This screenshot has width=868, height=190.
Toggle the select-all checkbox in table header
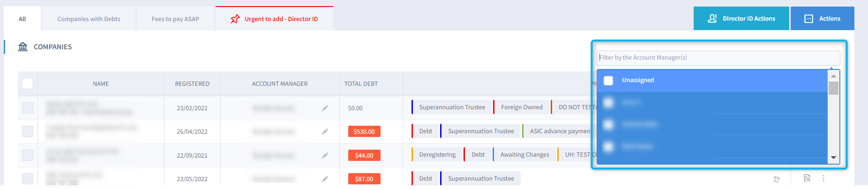(x=28, y=84)
